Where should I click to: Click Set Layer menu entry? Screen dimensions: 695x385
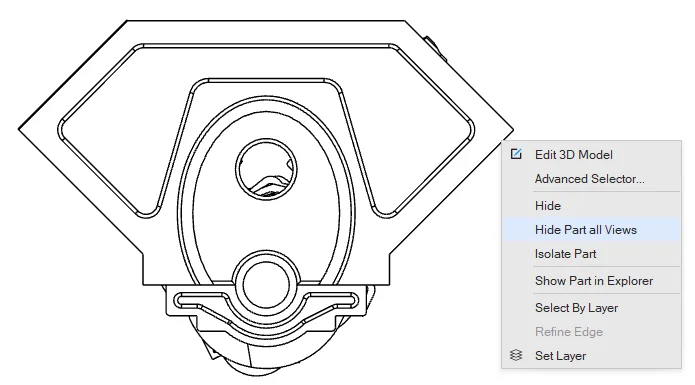pyautogui.click(x=591, y=356)
